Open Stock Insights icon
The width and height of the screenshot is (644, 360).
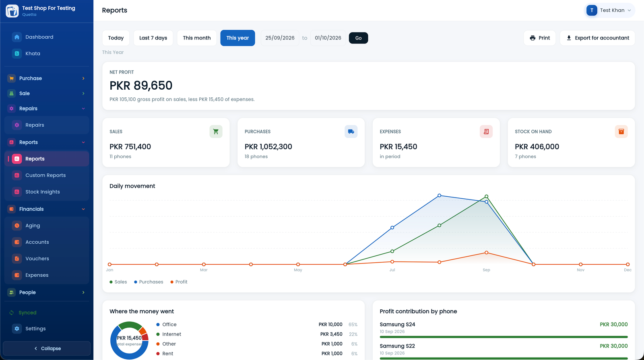pos(17,192)
